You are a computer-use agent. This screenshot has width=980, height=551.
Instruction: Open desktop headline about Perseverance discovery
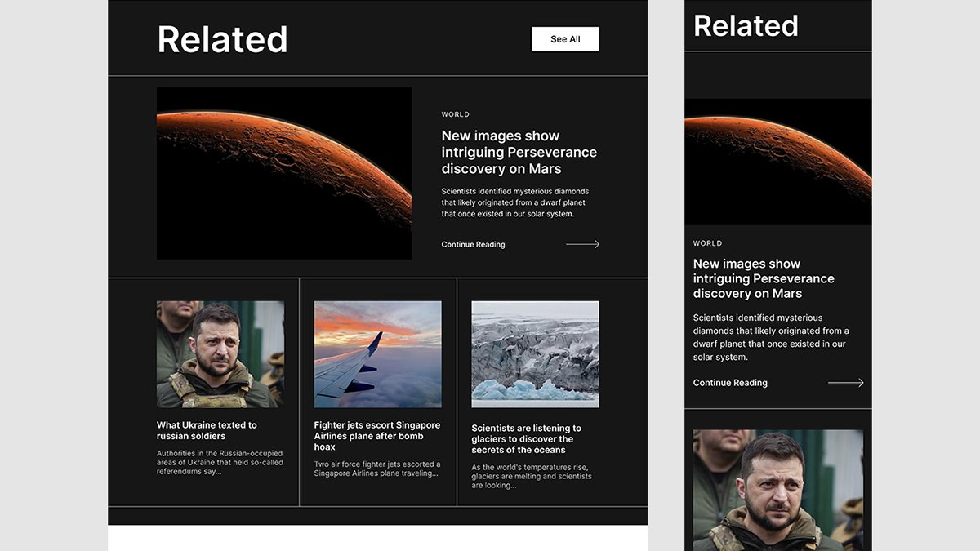tap(519, 152)
